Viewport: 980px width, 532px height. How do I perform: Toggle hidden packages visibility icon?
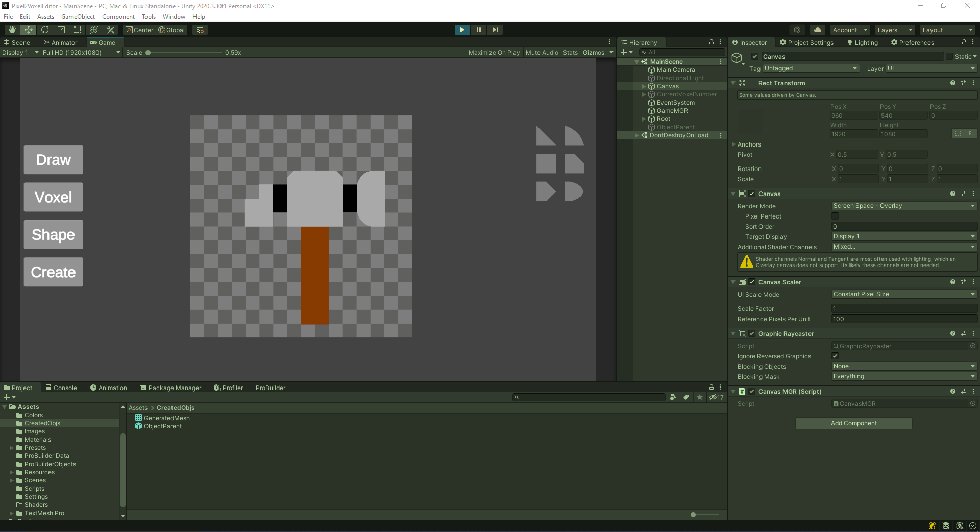[x=716, y=397]
